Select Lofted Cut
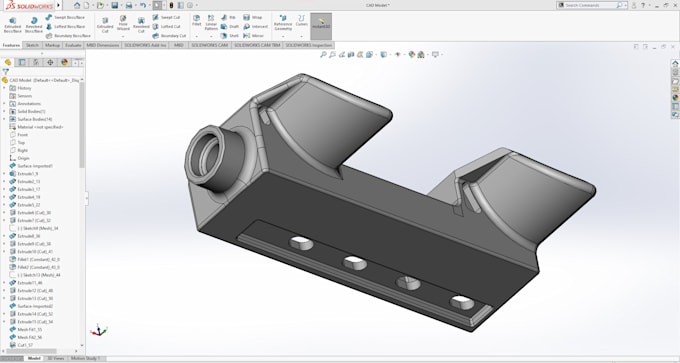680x363 pixels. pyautogui.click(x=166, y=26)
